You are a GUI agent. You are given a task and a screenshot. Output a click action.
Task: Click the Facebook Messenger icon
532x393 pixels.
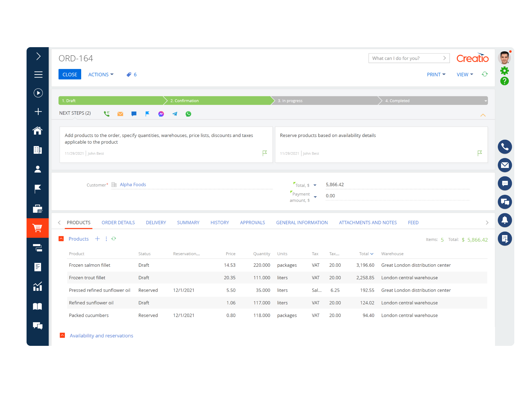click(x=161, y=114)
